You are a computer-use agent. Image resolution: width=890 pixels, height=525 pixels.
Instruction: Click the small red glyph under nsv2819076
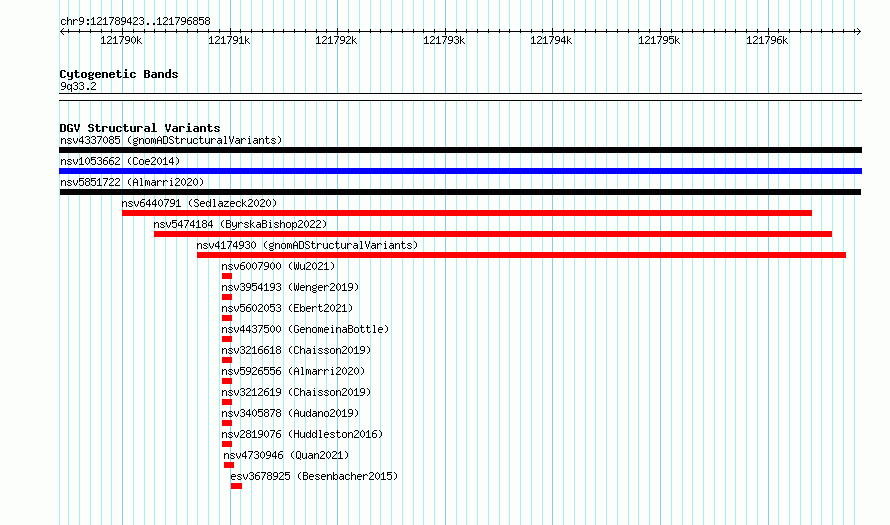[x=227, y=444]
